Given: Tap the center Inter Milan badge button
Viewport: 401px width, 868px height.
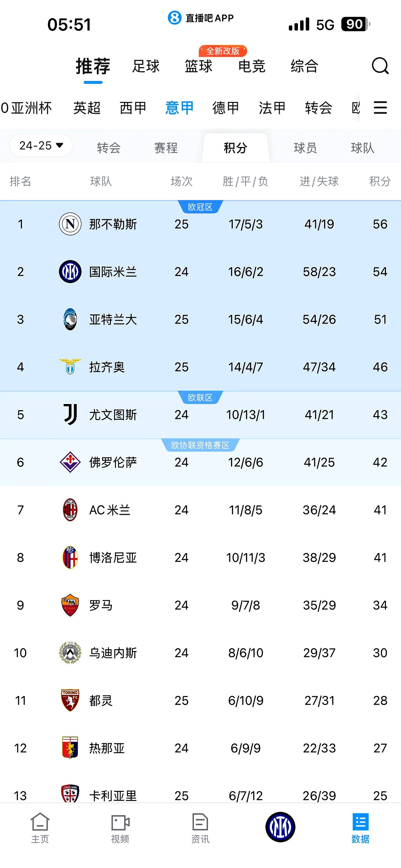Looking at the screenshot, I should [x=280, y=827].
